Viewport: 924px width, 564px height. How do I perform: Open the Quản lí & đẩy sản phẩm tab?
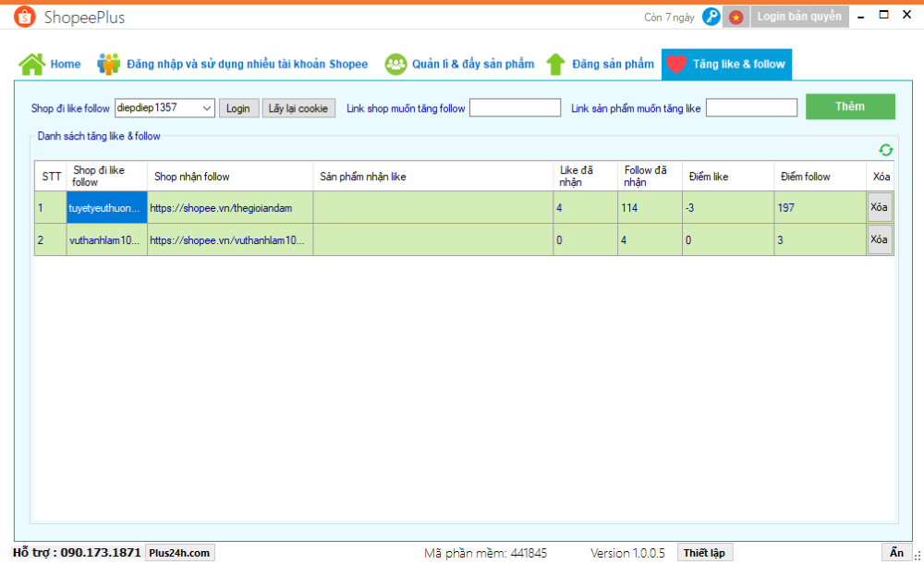click(472, 64)
